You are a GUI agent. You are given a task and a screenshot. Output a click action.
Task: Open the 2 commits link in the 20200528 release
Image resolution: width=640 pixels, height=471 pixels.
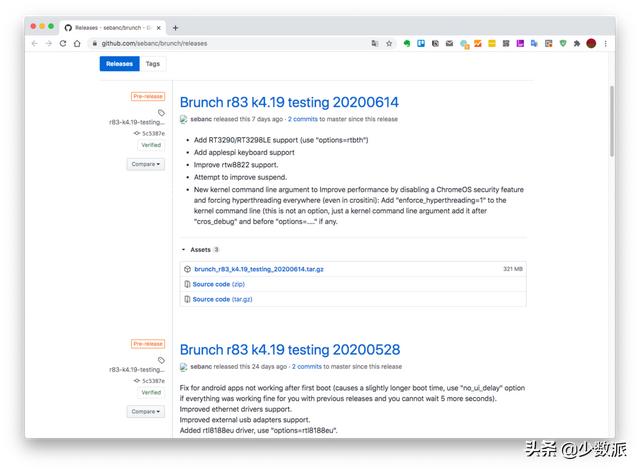pos(307,367)
